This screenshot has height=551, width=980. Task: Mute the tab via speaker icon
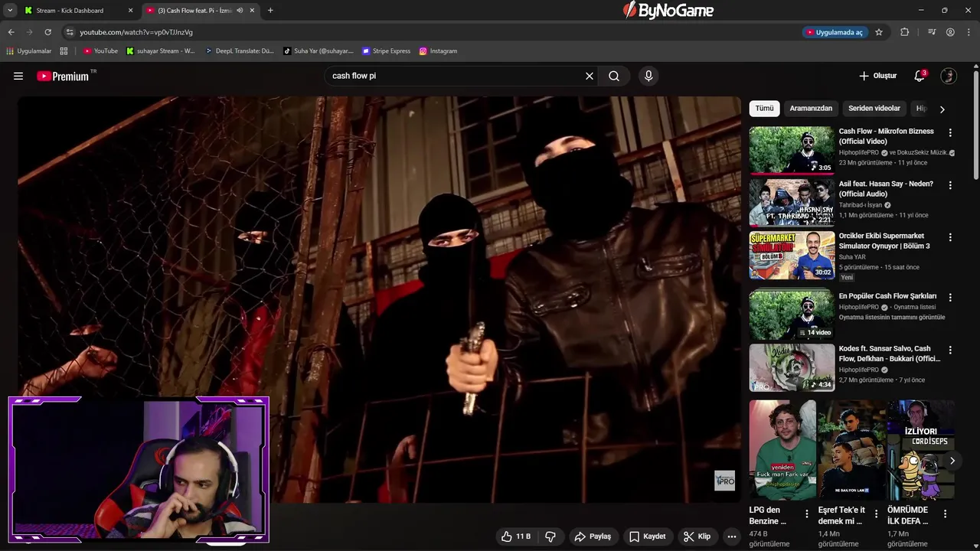[x=240, y=11]
